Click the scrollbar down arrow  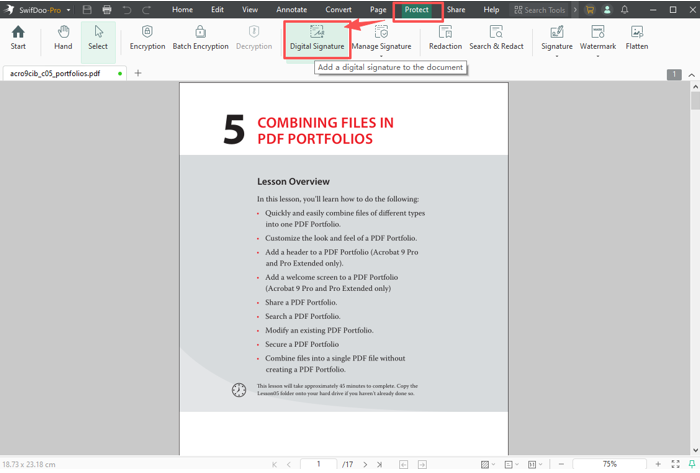point(695,450)
